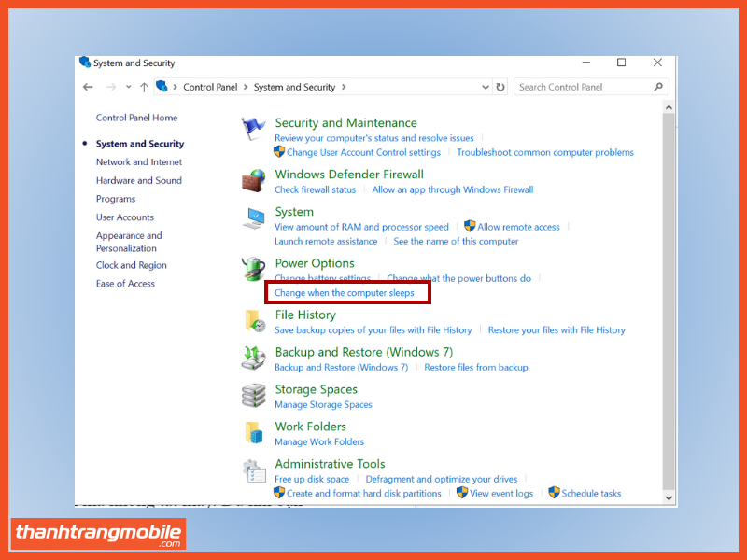Screen dimensions: 747x560
Task: Click Manage Storage Spaces link
Action: point(323,405)
